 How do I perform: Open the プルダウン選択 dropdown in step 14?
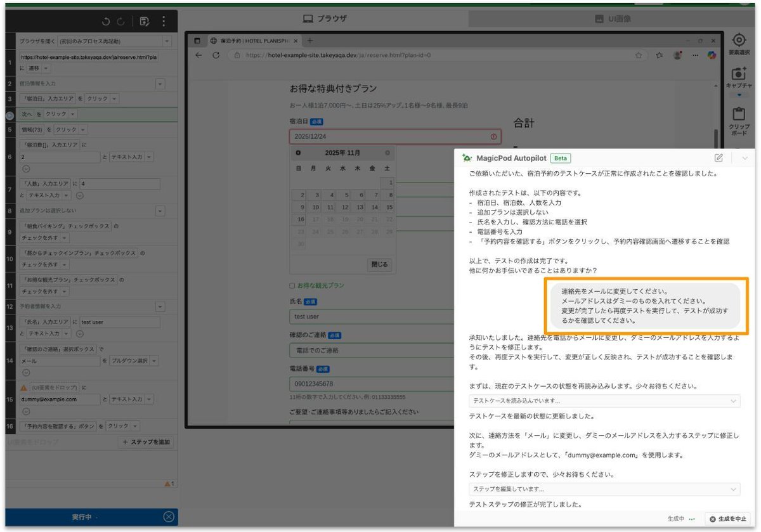point(134,360)
